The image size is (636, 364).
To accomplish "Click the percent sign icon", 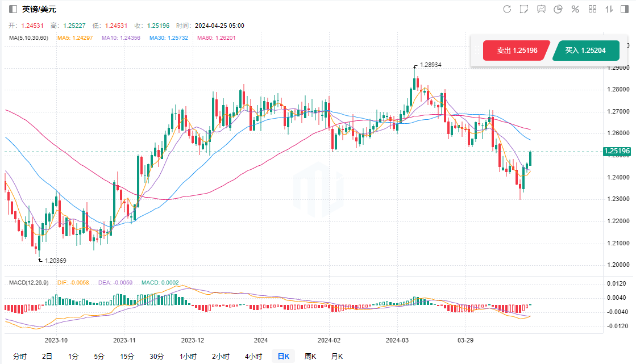I will pos(575,9).
